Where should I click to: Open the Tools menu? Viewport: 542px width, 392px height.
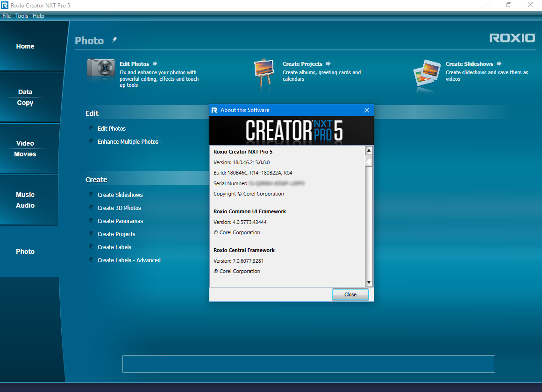pyautogui.click(x=21, y=15)
